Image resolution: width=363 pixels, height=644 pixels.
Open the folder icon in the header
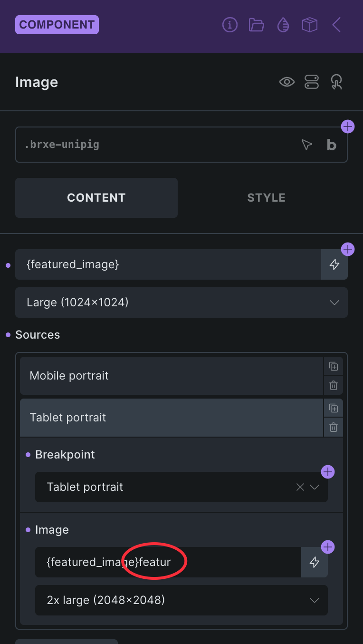tap(257, 25)
